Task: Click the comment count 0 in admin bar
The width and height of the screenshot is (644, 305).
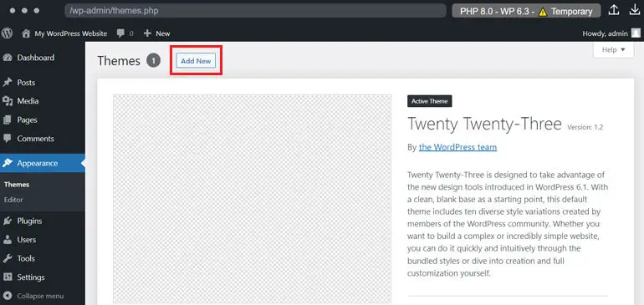Action: coord(131,33)
